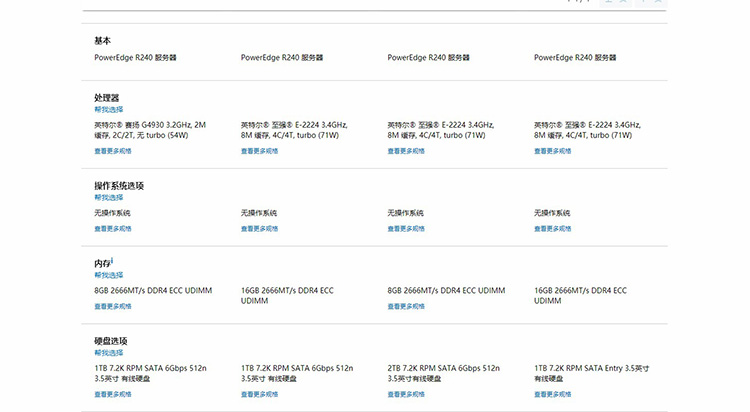Click the 赛扬 G4930 3.2GHz processor description

click(150, 130)
